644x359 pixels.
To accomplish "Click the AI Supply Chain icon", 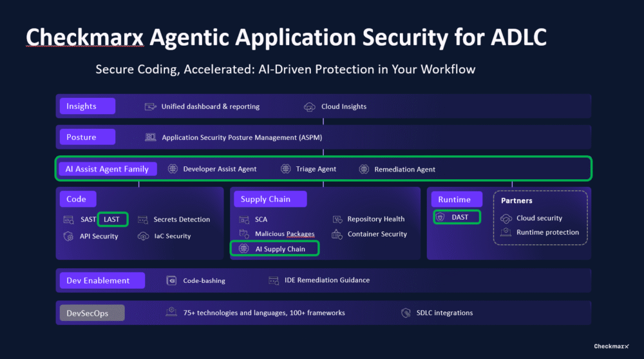I will click(244, 248).
